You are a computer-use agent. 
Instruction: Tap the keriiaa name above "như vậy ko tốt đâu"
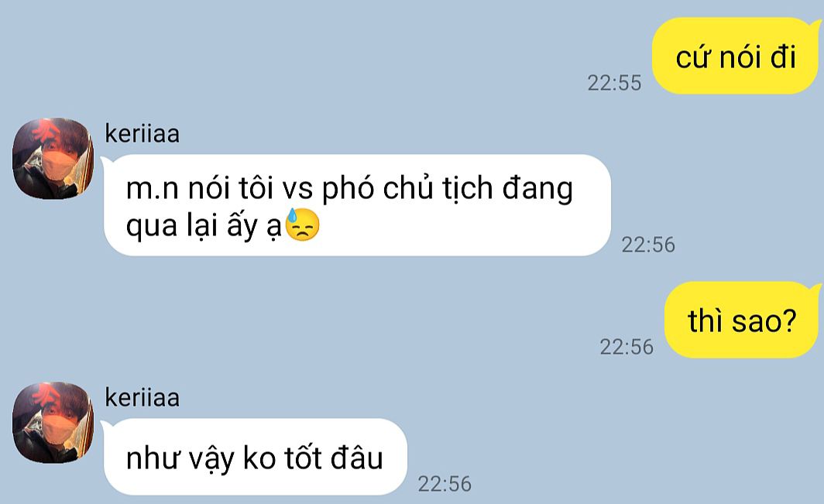coord(142,397)
